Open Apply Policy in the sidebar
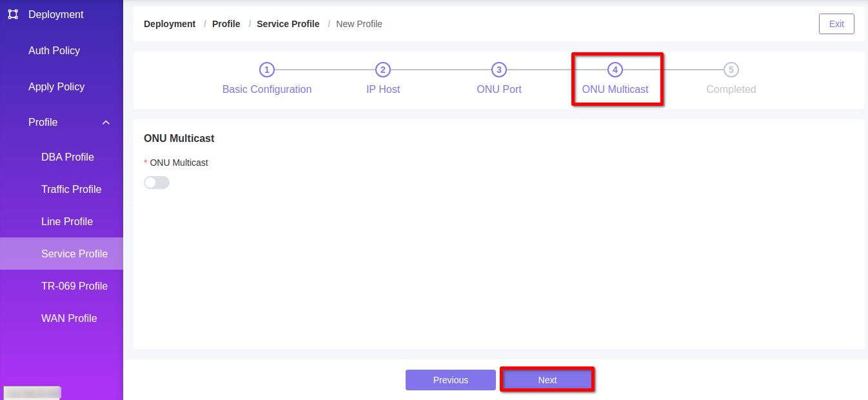868x400 pixels. (x=56, y=86)
